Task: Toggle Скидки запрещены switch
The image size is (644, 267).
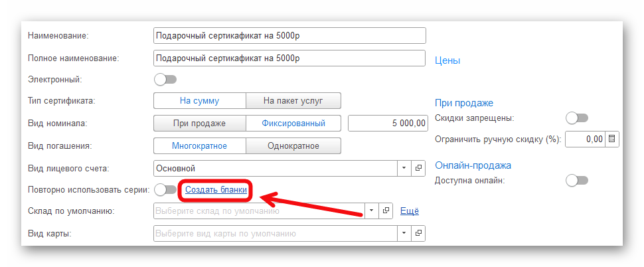Action: (x=577, y=118)
